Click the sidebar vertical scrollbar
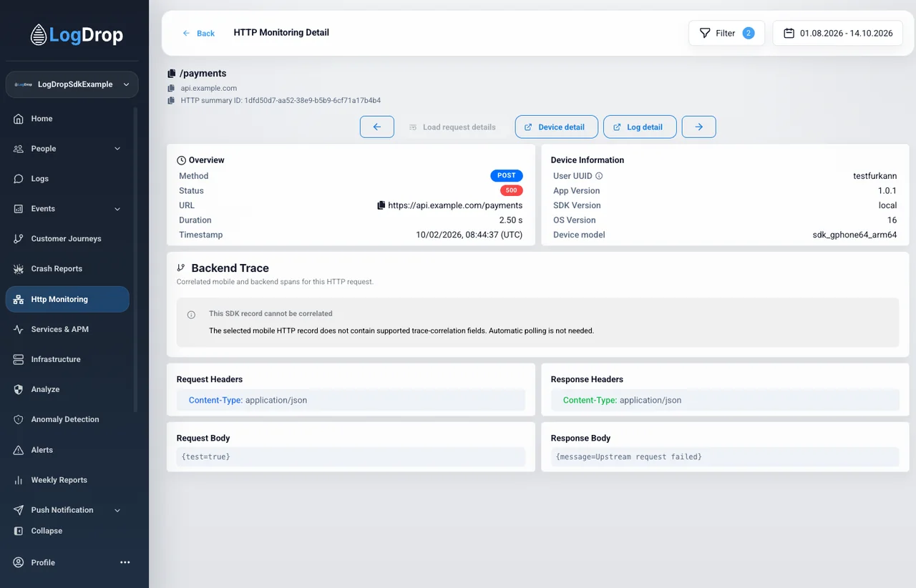This screenshot has height=588, width=916. pos(135,259)
